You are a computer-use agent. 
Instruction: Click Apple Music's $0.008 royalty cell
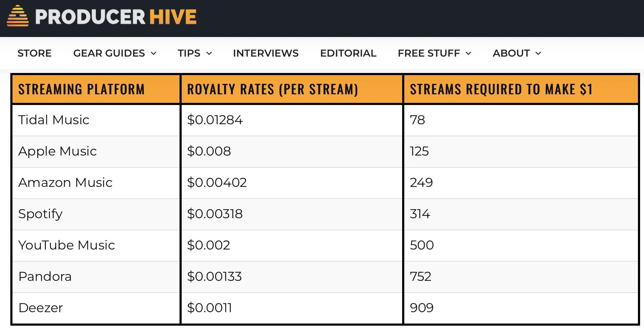coord(292,151)
